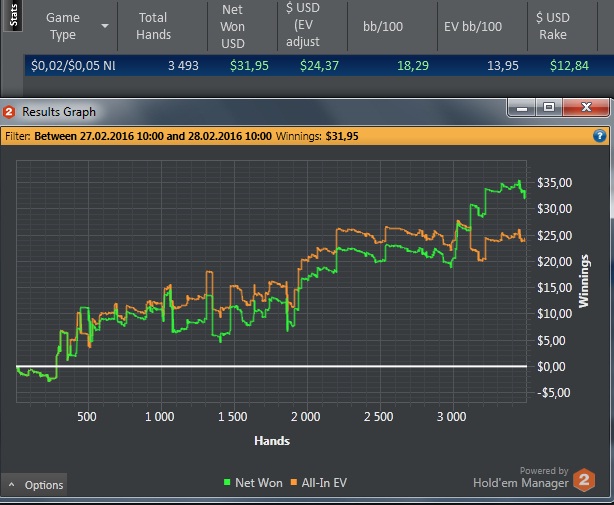Minimize the Results Graph window

click(x=521, y=108)
